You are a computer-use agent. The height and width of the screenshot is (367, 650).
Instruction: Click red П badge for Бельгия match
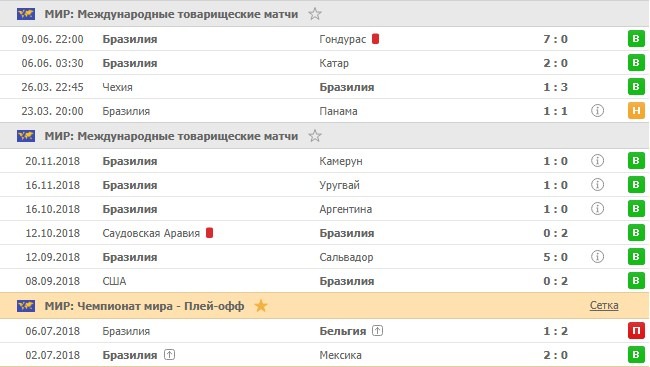636,331
